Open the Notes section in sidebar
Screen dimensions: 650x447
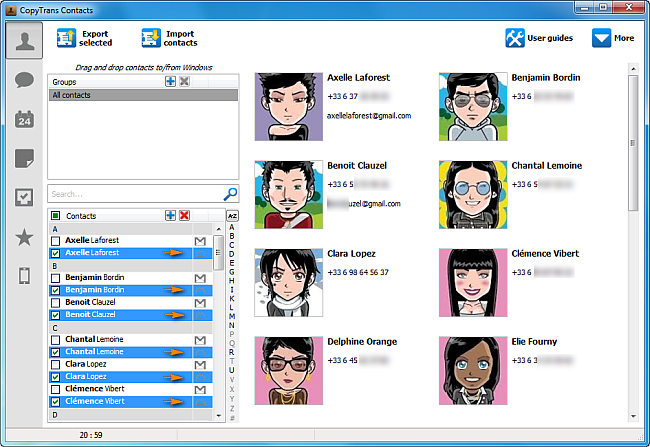(24, 158)
